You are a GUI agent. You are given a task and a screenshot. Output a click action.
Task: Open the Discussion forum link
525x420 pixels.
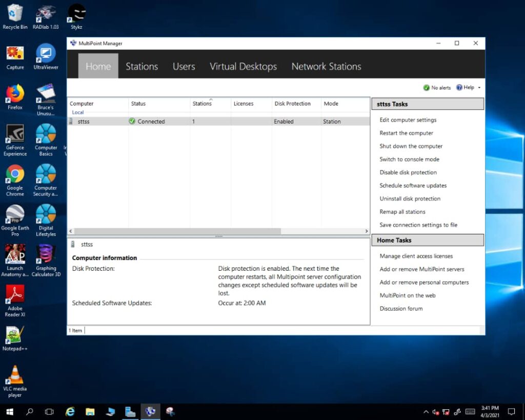tap(401, 309)
